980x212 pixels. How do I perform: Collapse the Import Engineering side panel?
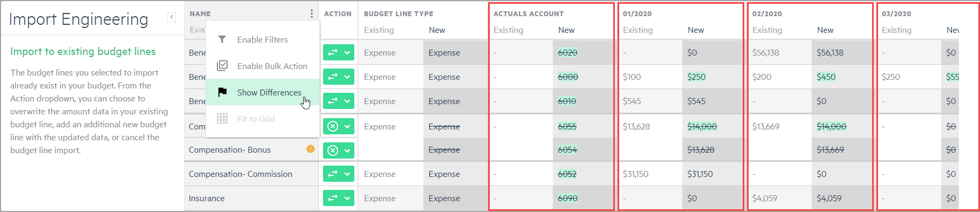(x=172, y=17)
